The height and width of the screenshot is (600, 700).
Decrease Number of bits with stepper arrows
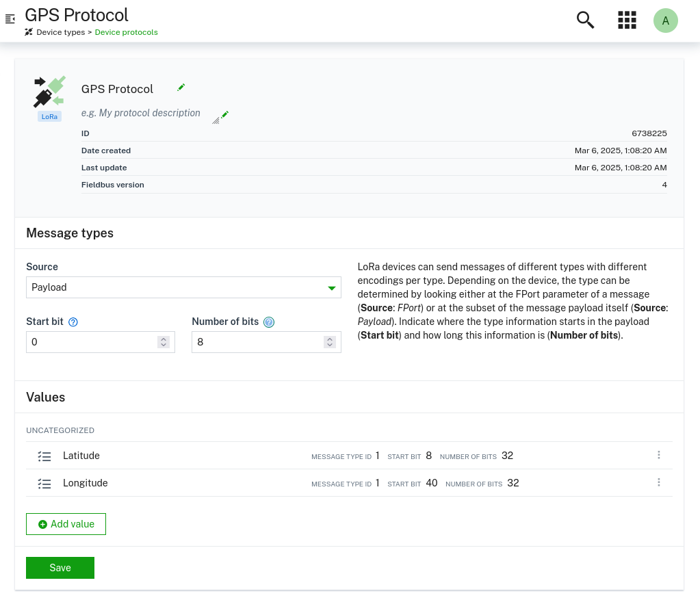(x=329, y=345)
